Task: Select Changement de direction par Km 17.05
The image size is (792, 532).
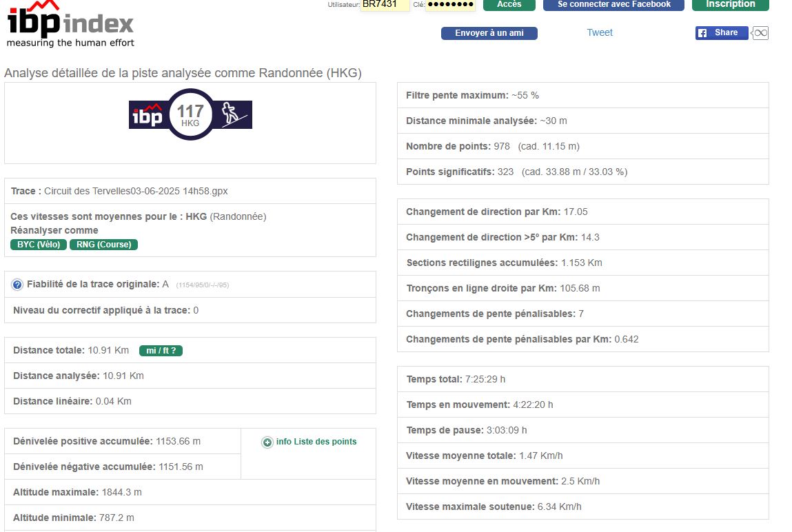Action: tap(497, 212)
